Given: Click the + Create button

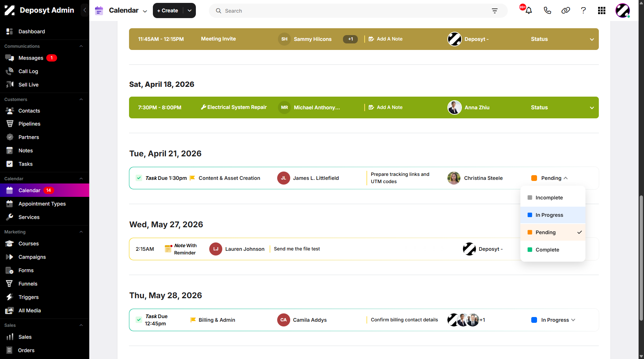Looking at the screenshot, I should 168,10.
